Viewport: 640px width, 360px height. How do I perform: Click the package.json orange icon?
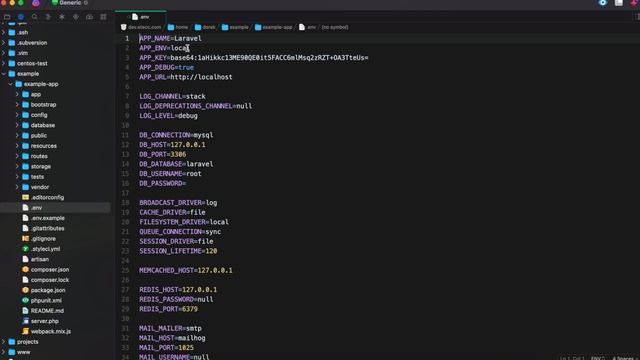pos(25,290)
